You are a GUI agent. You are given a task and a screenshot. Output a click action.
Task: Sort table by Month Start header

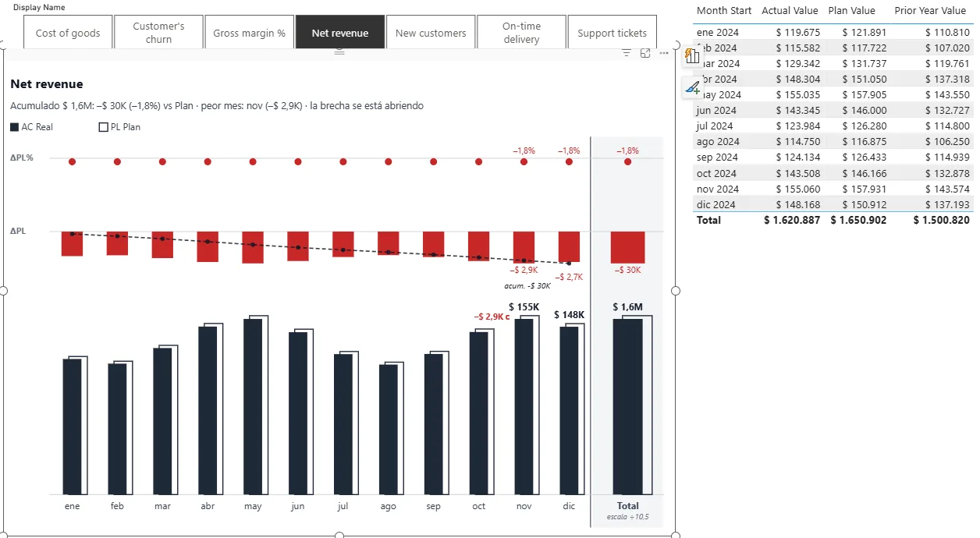pos(724,11)
